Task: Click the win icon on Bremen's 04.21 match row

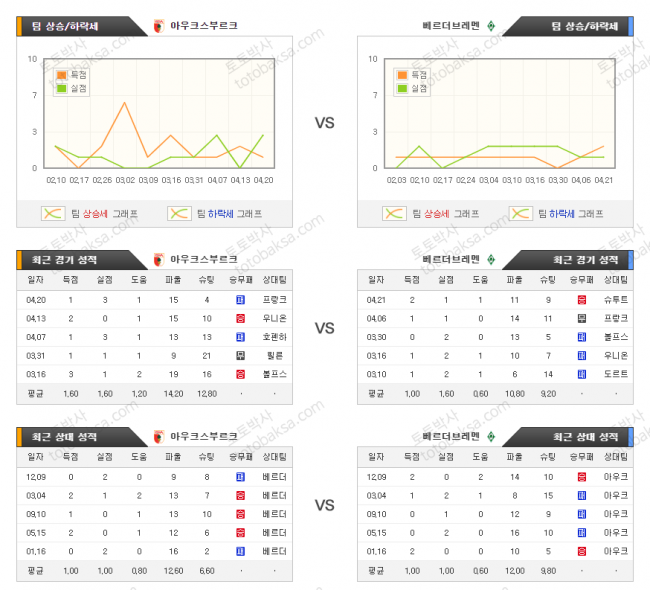Action: [x=581, y=299]
